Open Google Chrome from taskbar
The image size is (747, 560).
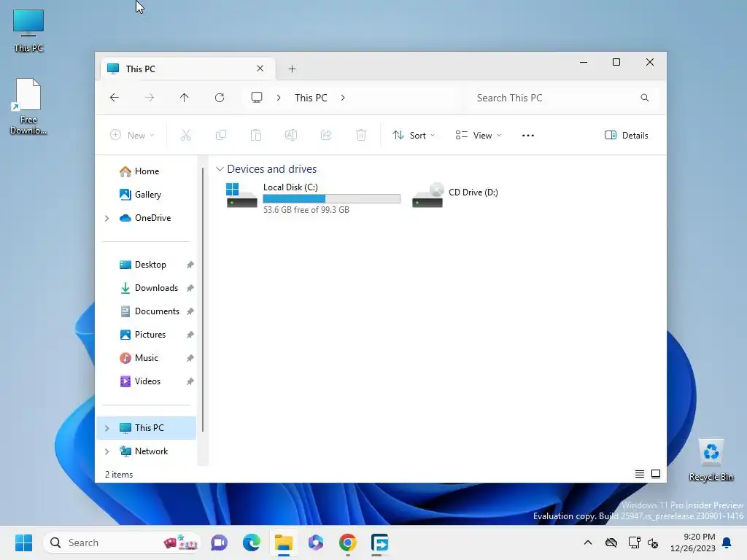click(x=348, y=542)
